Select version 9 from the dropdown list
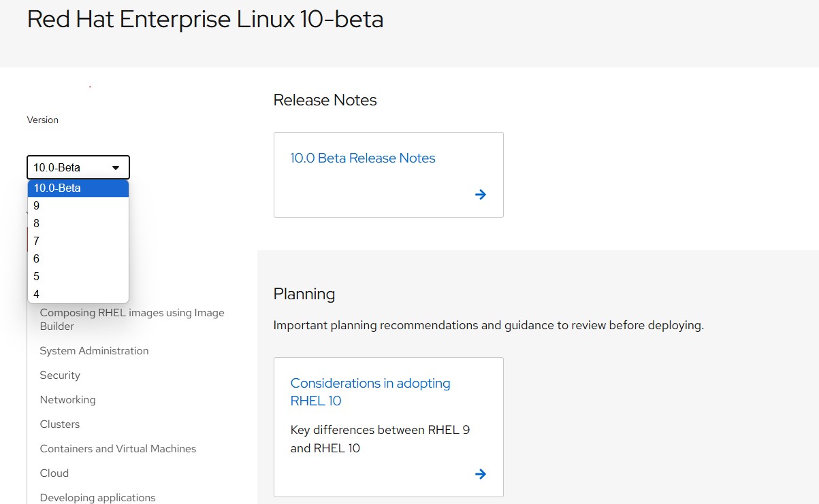 78,205
